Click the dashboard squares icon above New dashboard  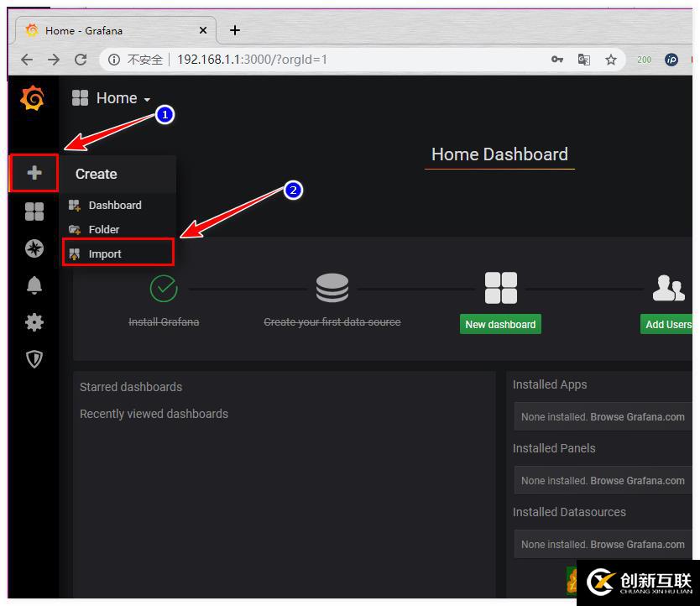(x=501, y=288)
